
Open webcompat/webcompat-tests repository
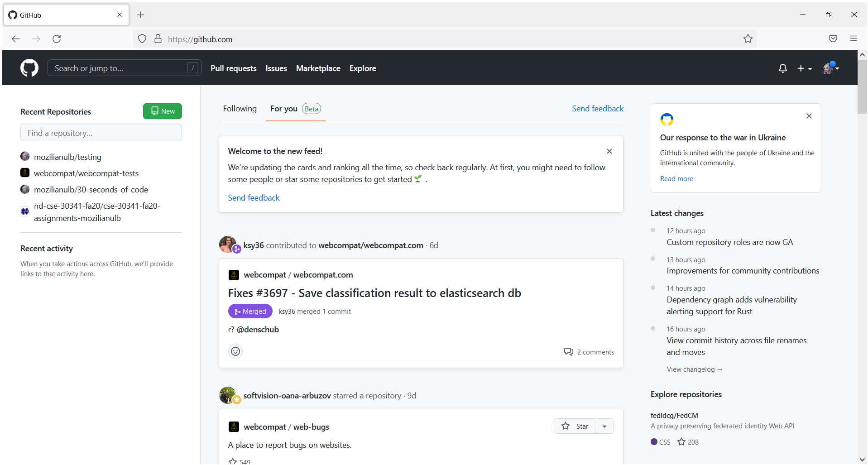86,173
